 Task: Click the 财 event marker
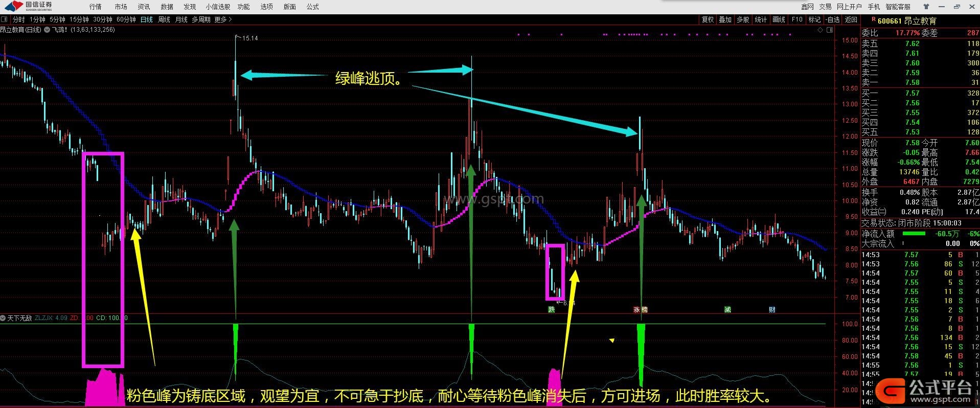click(771, 309)
